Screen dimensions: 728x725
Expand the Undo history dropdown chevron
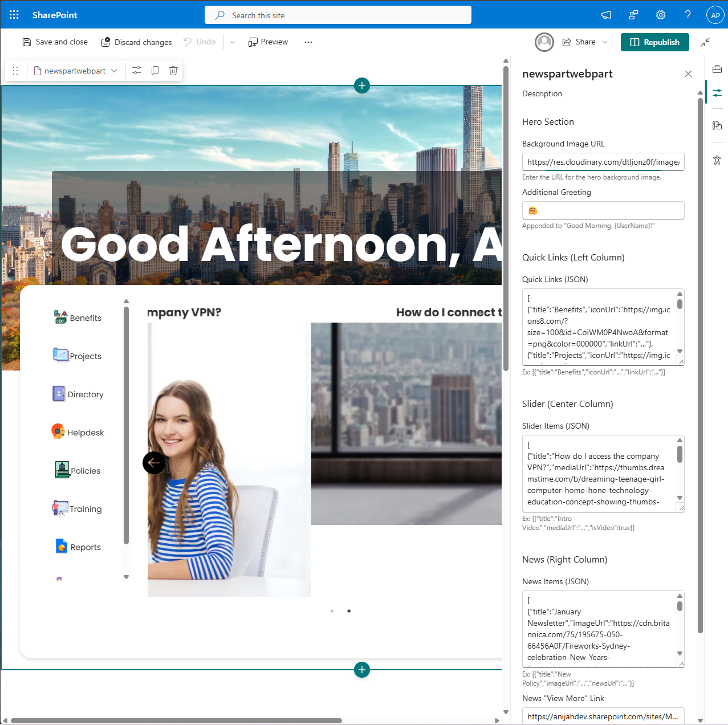(x=233, y=42)
